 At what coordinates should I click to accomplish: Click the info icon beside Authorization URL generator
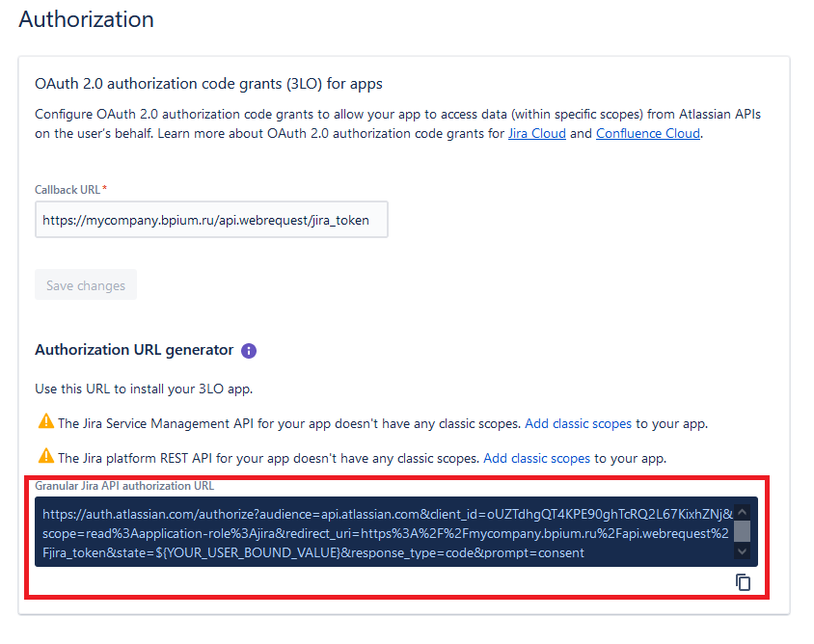(249, 351)
